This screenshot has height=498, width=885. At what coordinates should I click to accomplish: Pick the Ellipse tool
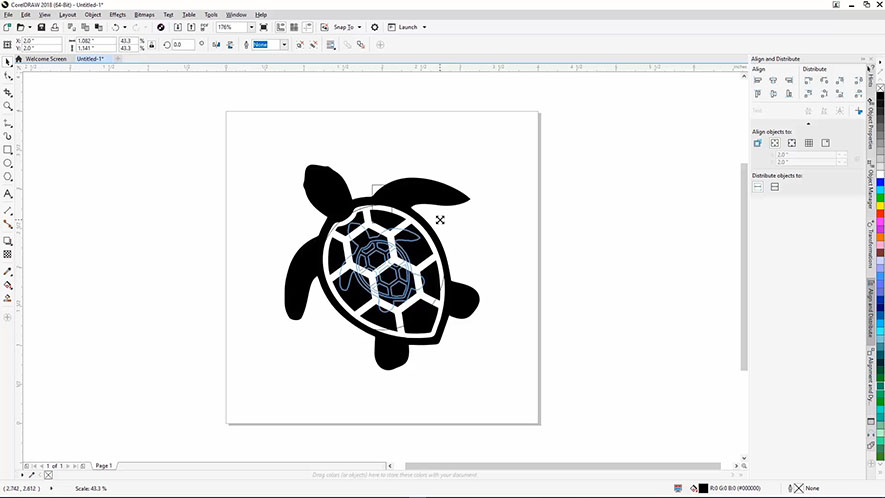[x=8, y=163]
